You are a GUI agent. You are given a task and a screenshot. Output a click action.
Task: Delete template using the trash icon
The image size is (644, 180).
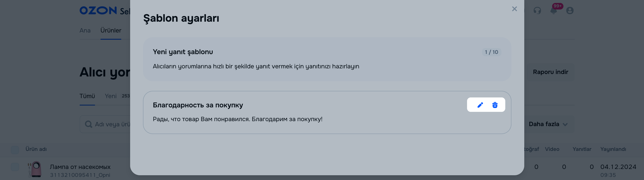[x=495, y=105]
